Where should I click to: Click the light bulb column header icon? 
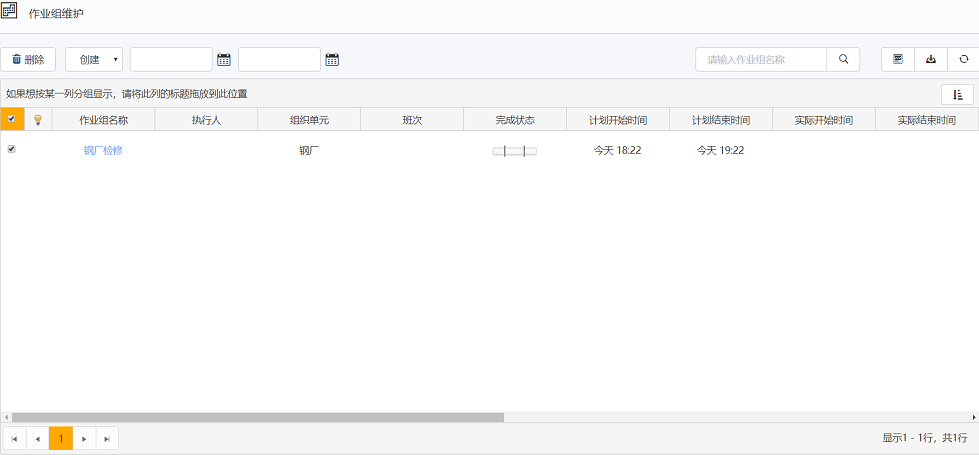point(38,120)
